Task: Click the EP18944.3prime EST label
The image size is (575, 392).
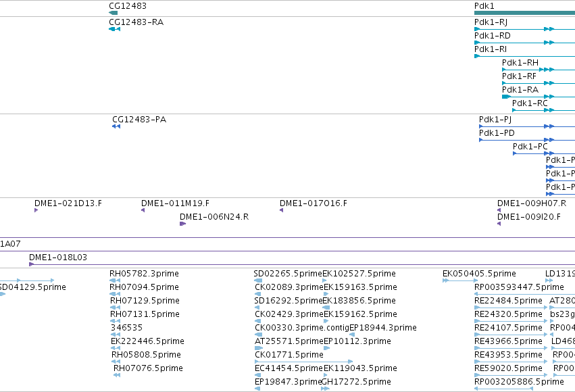Action: pos(383,328)
